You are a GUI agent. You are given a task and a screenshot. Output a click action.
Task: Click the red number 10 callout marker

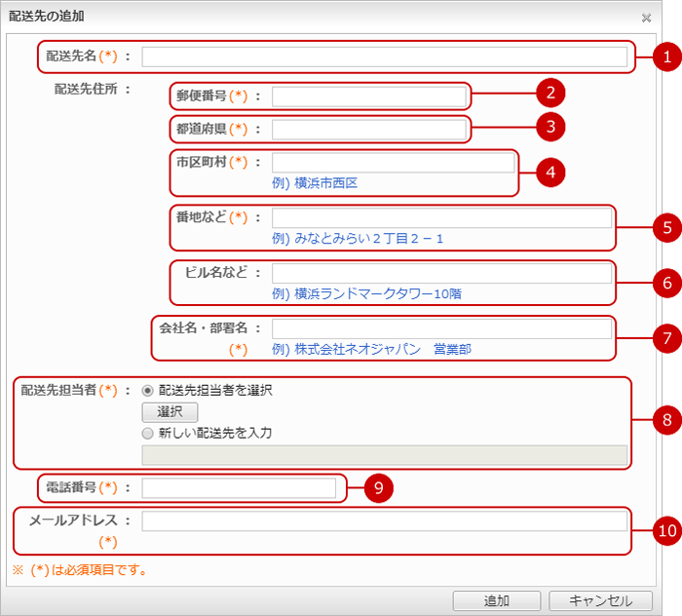click(x=667, y=531)
